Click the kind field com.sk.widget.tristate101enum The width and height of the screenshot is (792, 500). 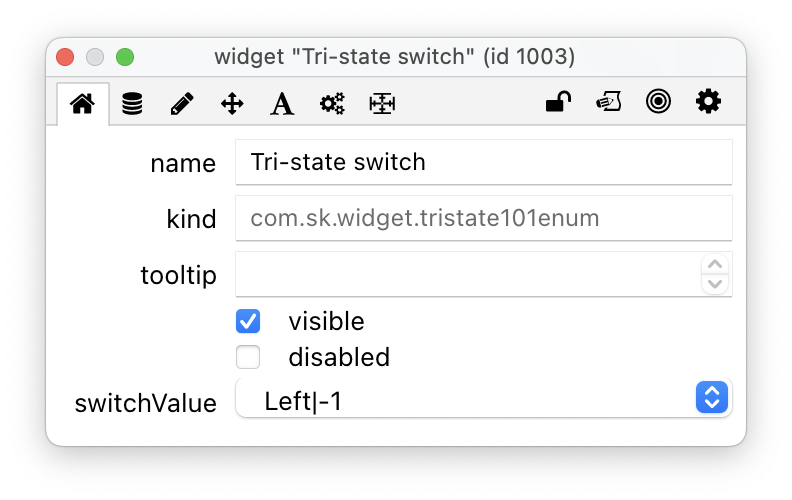tap(483, 218)
